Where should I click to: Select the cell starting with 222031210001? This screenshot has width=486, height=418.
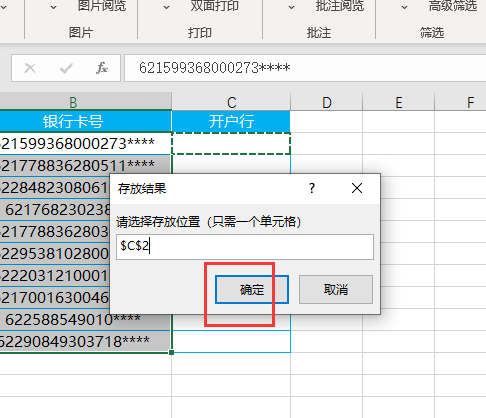(x=55, y=276)
